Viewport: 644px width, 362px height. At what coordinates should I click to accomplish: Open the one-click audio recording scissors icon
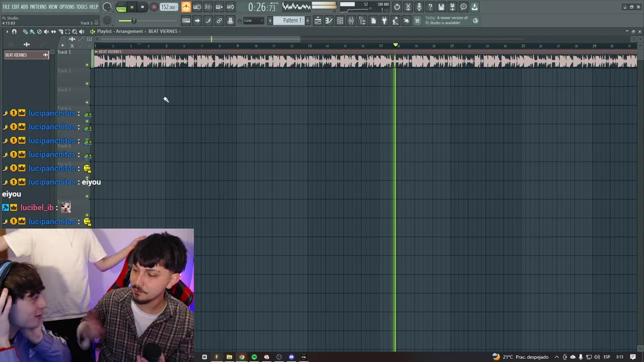(x=408, y=7)
